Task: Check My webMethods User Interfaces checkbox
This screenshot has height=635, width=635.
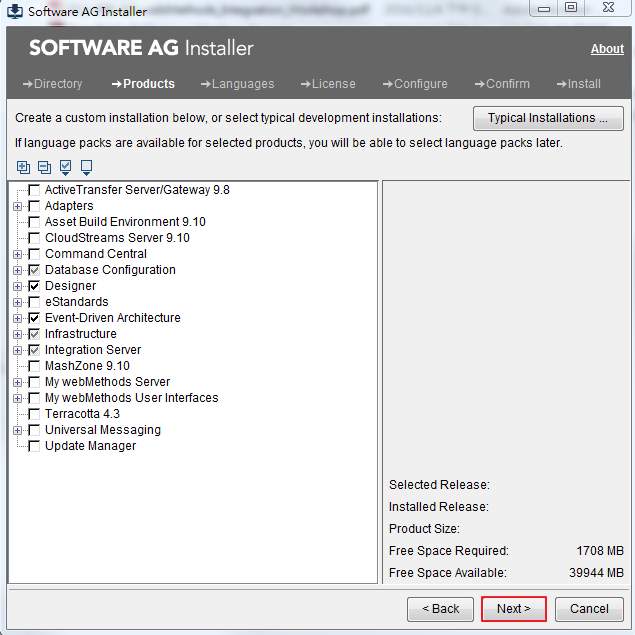Action: 34,398
